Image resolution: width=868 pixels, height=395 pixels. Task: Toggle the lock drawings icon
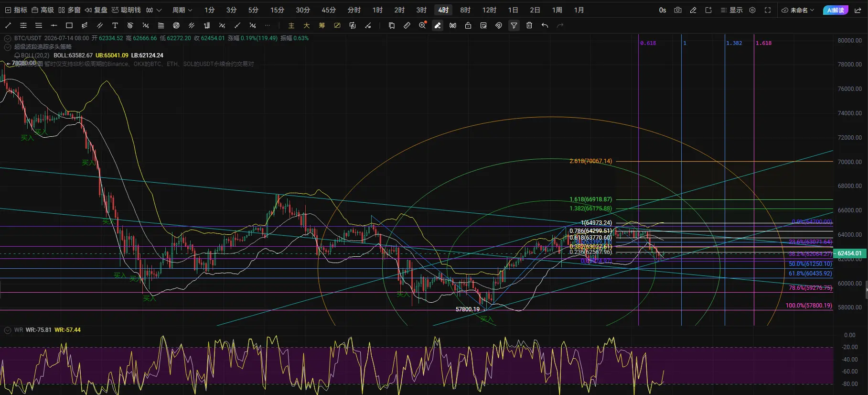coord(468,25)
